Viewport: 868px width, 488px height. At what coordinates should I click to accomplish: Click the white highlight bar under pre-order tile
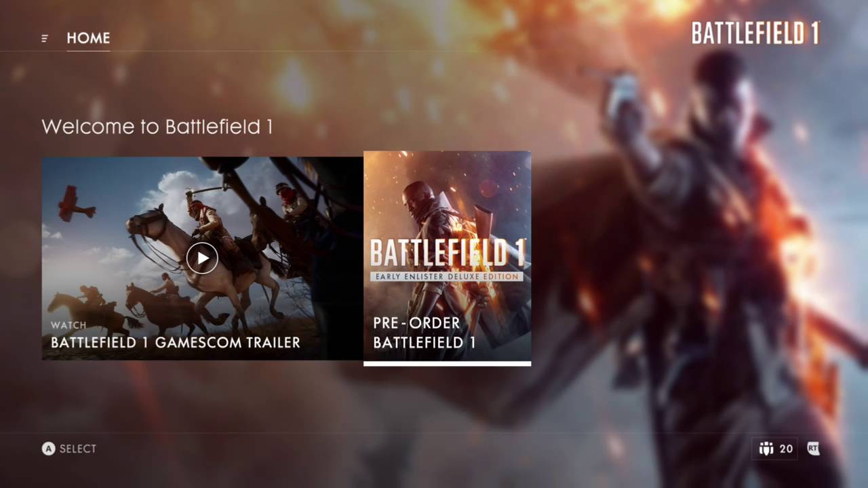coord(448,363)
